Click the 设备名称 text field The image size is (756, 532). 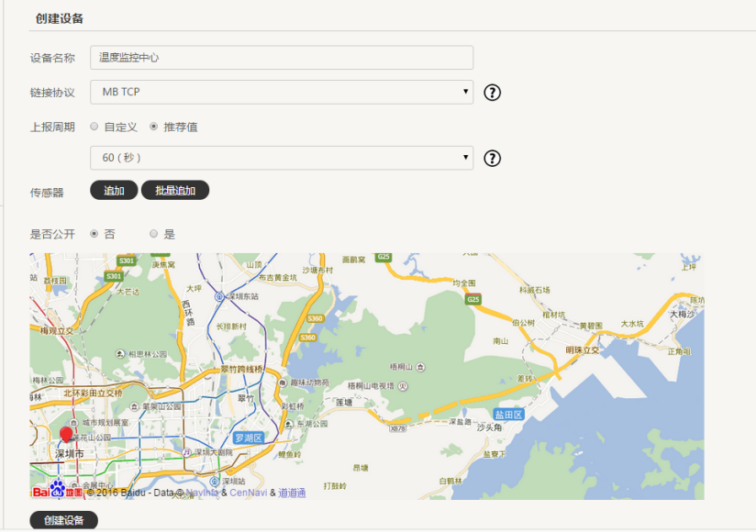click(282, 57)
